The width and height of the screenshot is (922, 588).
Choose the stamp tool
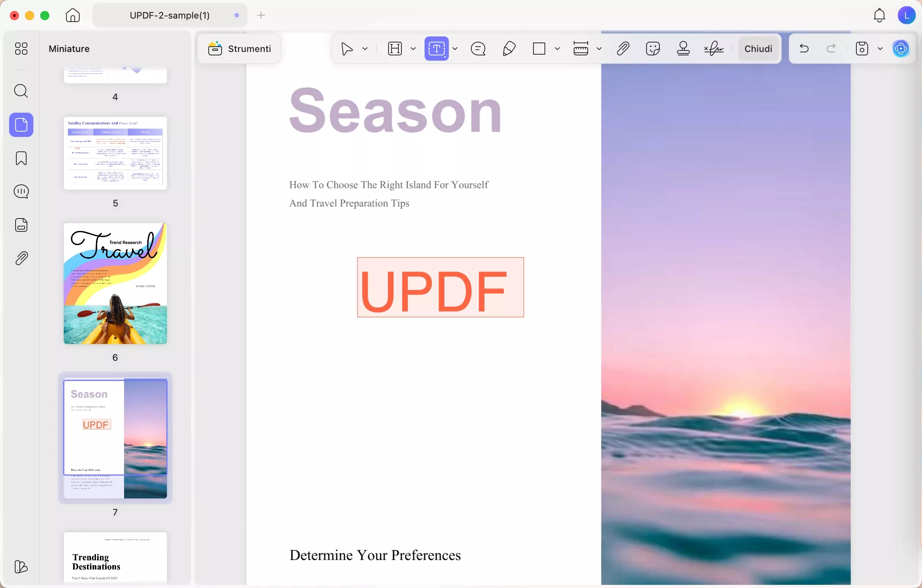pyautogui.click(x=683, y=49)
